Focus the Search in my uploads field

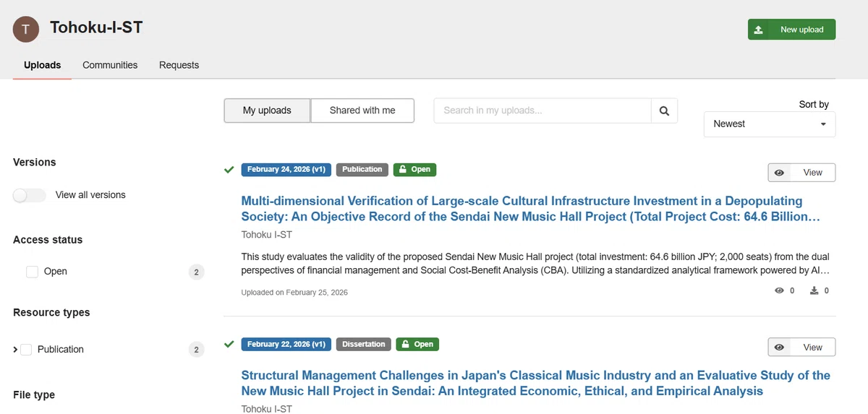542,111
